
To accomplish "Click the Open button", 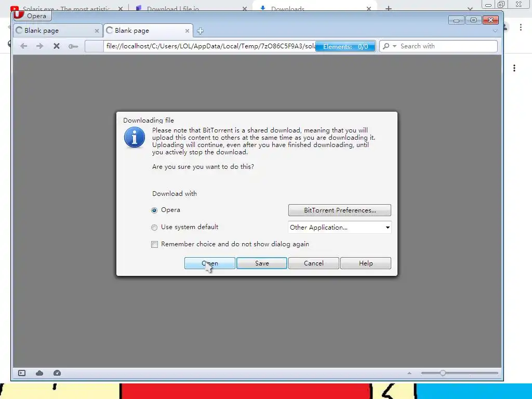I will point(210,263).
